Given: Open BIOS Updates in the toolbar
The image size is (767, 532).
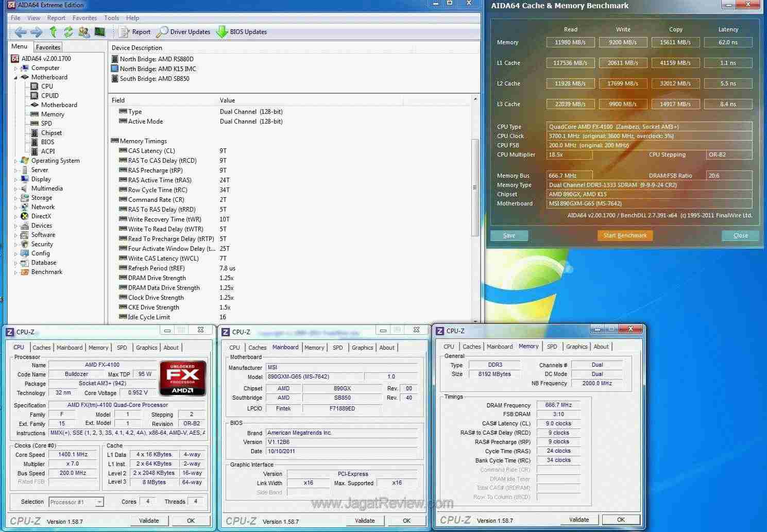Looking at the screenshot, I should click(x=242, y=32).
